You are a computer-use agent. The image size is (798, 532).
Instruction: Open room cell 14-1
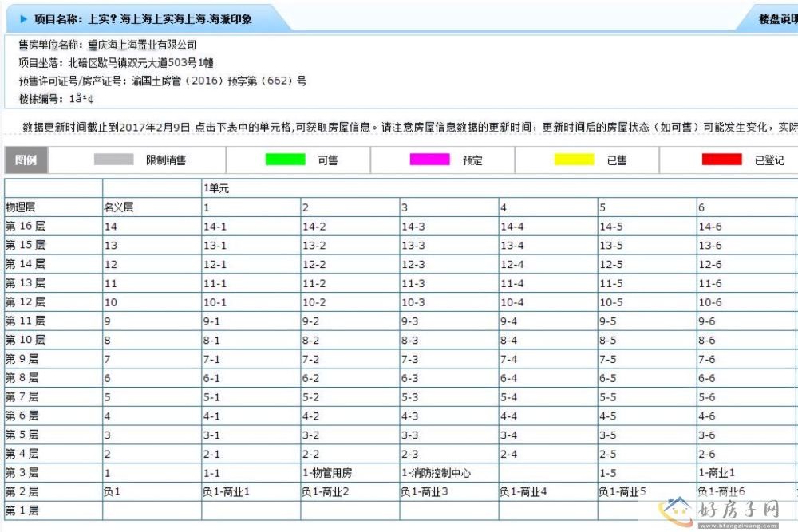point(251,227)
